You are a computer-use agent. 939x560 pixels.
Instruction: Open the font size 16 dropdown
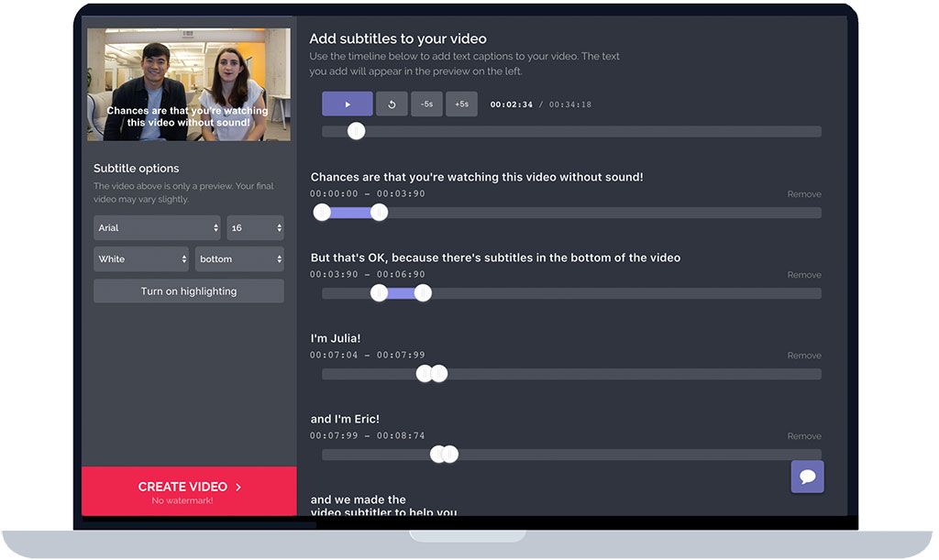(x=255, y=227)
